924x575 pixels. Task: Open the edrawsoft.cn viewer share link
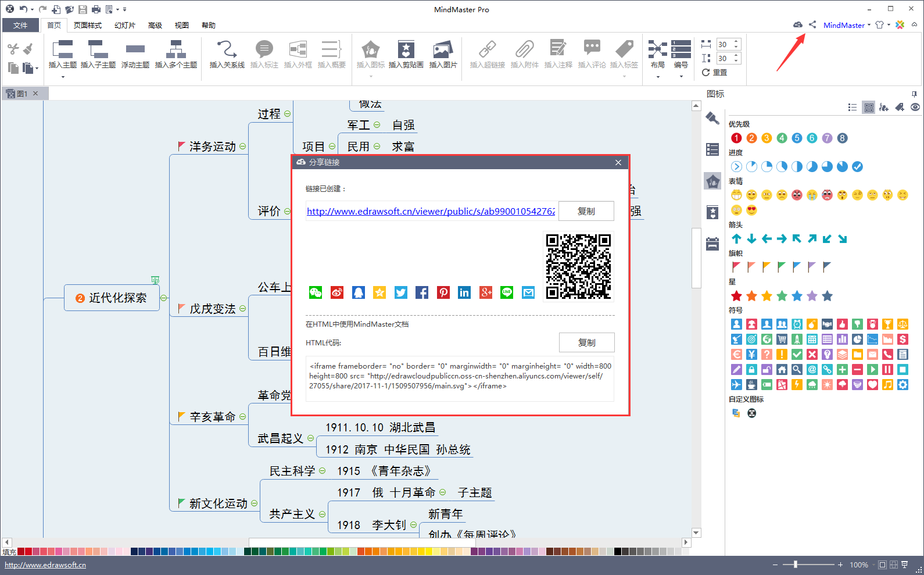pyautogui.click(x=431, y=212)
